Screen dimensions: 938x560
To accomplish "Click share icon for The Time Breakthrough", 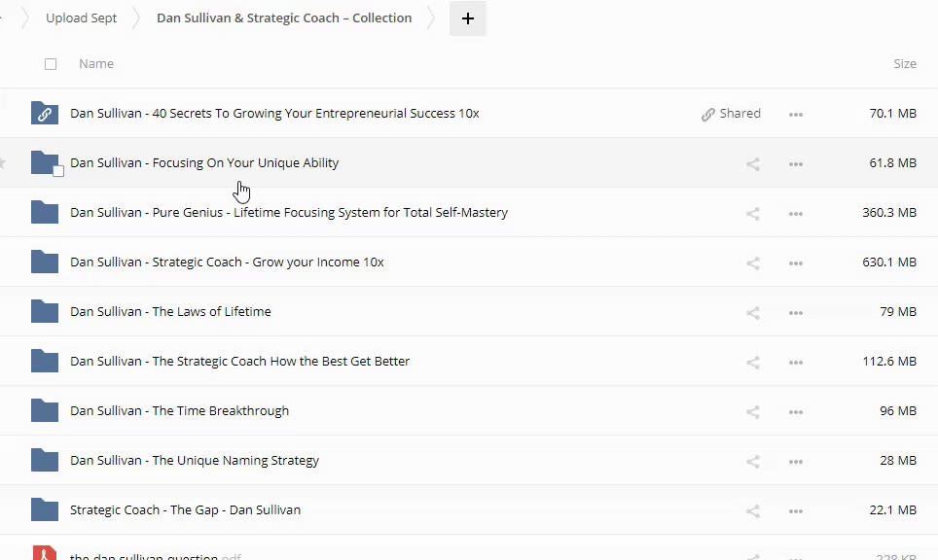I will (x=752, y=411).
